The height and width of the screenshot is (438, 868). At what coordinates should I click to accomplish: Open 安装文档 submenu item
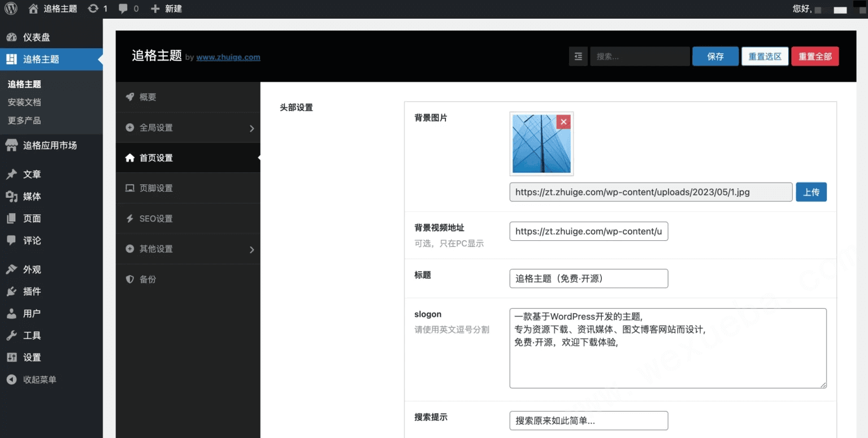(x=24, y=102)
